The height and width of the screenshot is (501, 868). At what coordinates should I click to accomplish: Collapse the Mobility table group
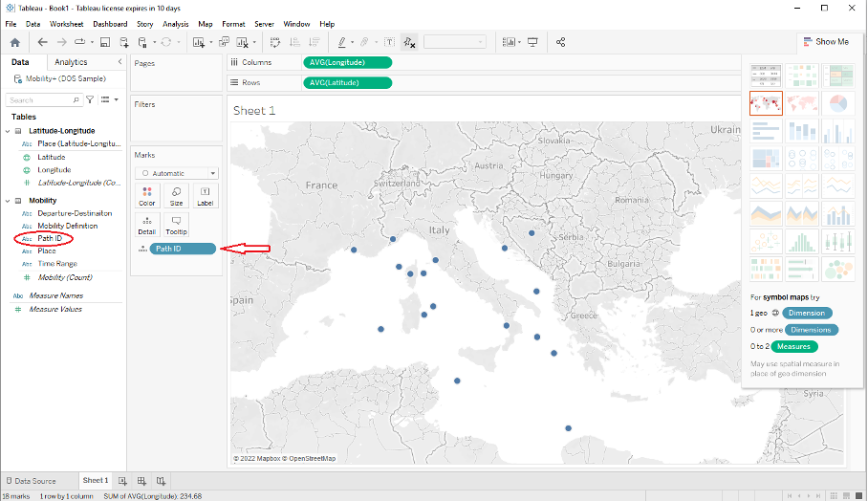point(8,201)
